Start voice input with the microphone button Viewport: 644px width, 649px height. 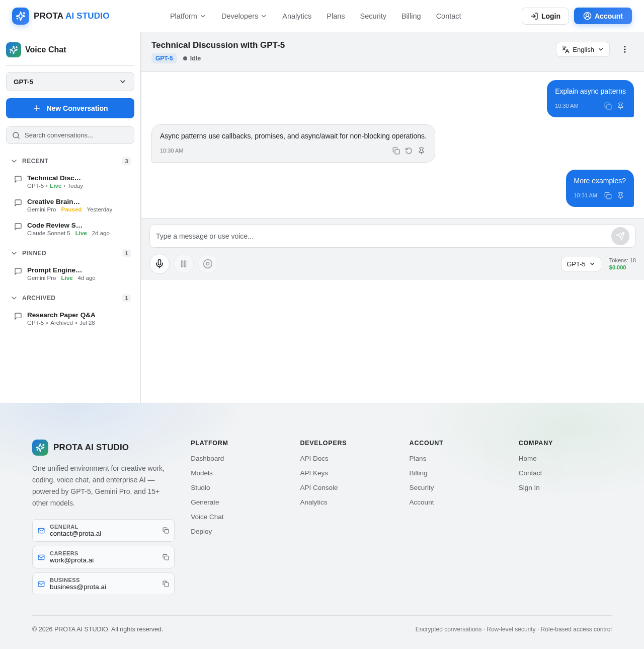(x=159, y=264)
